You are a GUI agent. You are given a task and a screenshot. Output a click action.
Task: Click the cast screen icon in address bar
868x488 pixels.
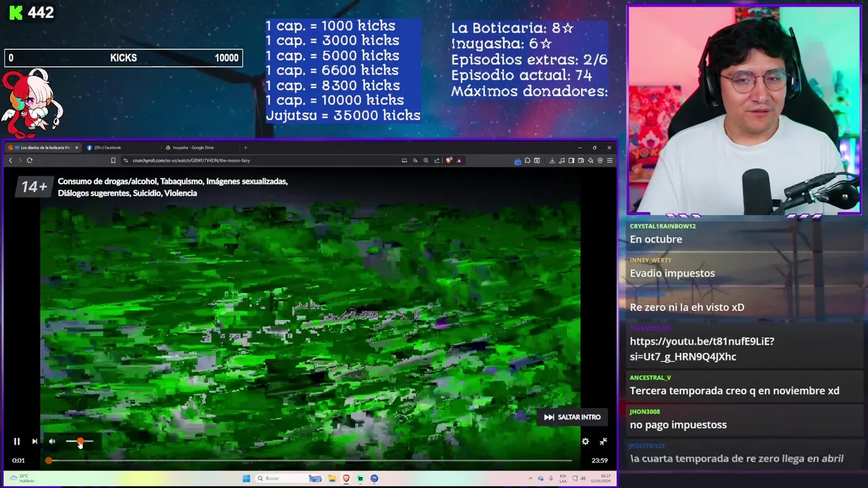point(404,161)
